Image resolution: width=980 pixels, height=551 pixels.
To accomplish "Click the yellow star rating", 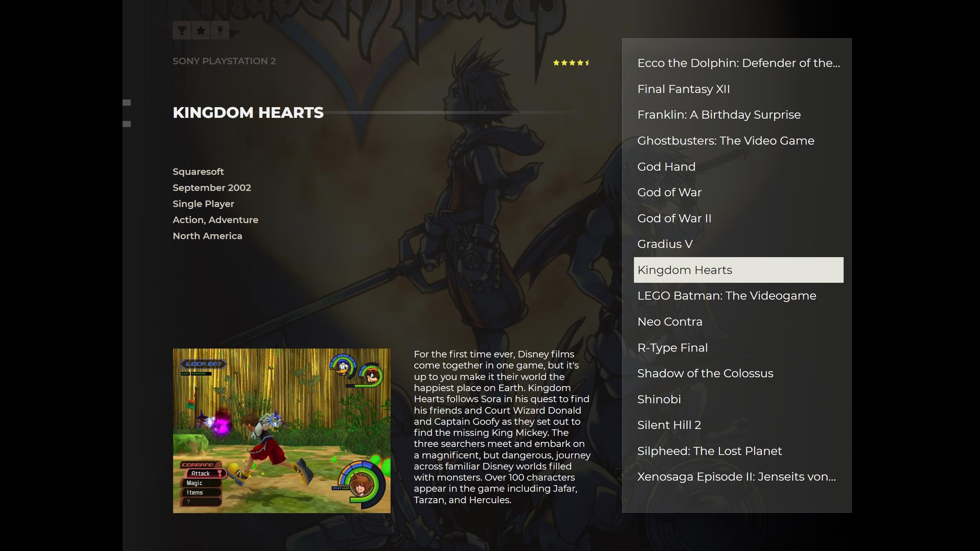I will pos(571,63).
